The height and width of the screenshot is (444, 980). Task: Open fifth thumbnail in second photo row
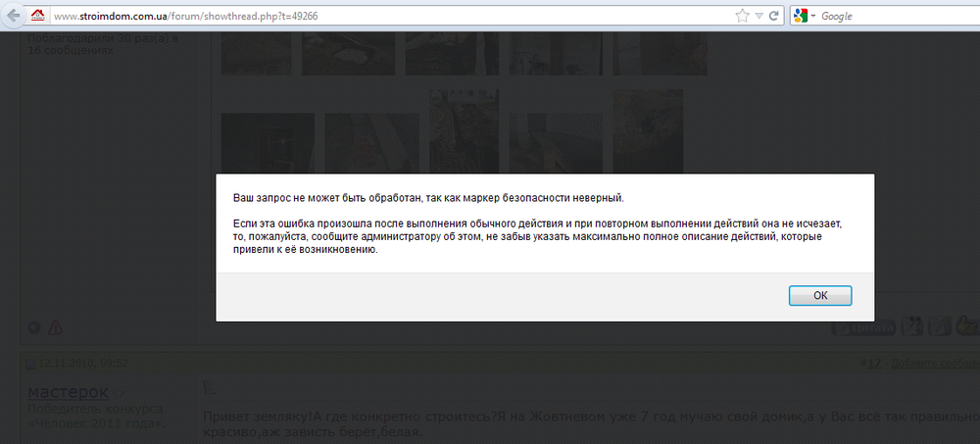(648, 131)
